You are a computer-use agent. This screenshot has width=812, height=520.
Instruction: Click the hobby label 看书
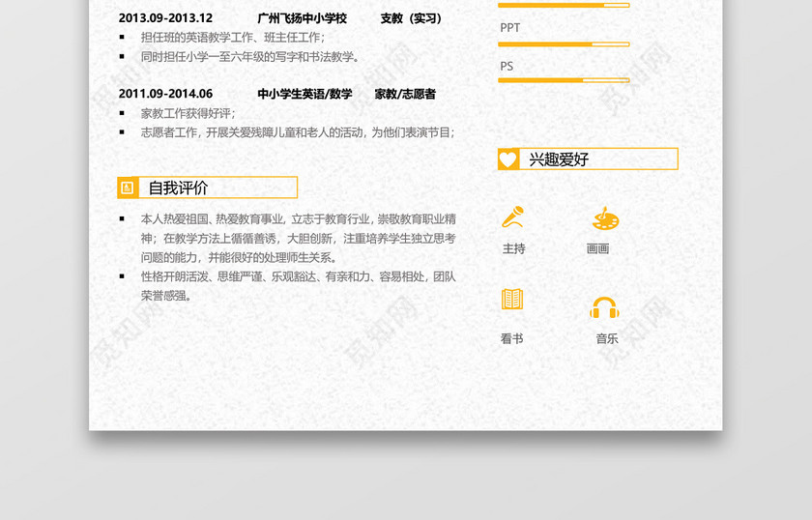point(511,338)
